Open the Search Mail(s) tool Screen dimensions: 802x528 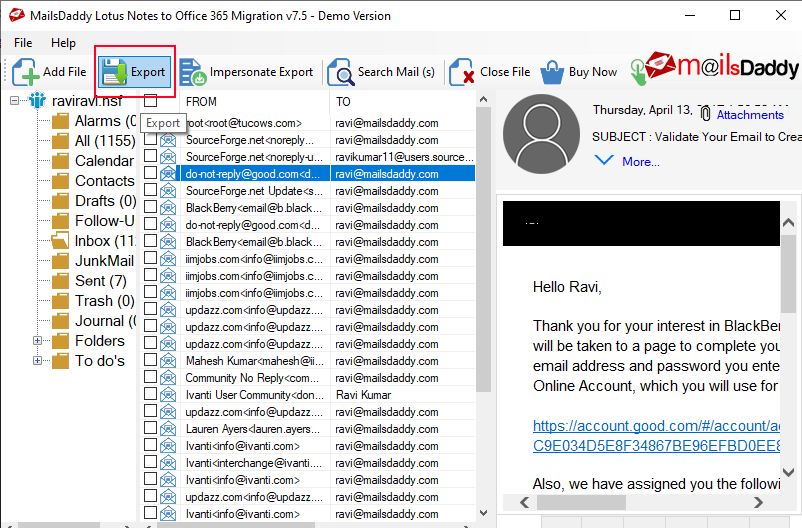[381, 72]
